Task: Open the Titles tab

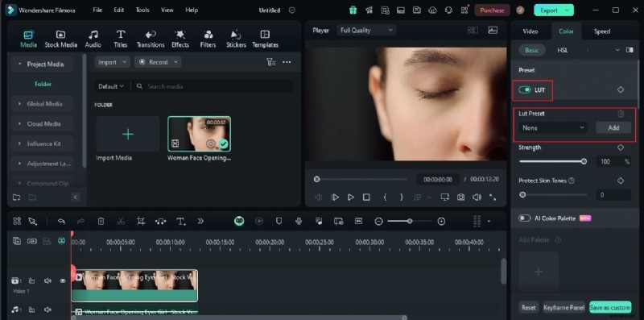Action: pyautogui.click(x=120, y=39)
